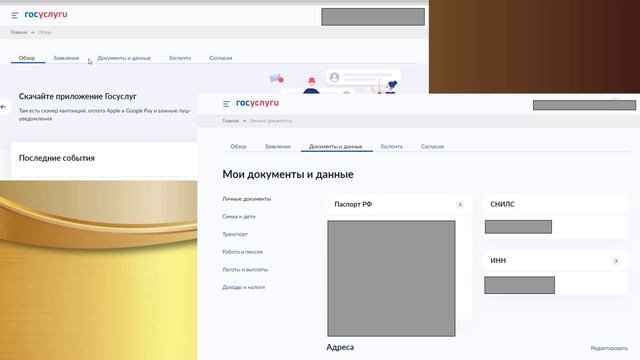Click Редактировать link next to Адреса
The image size is (640, 360).
(x=609, y=348)
